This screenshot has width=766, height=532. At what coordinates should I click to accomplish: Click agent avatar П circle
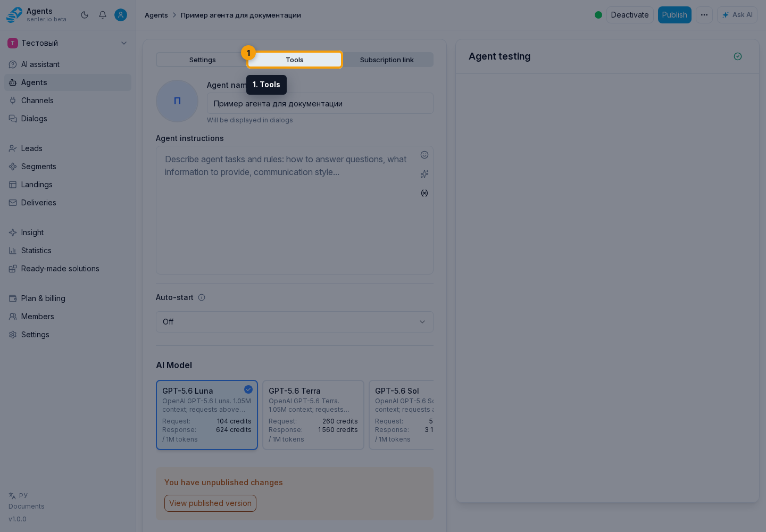pos(177,101)
